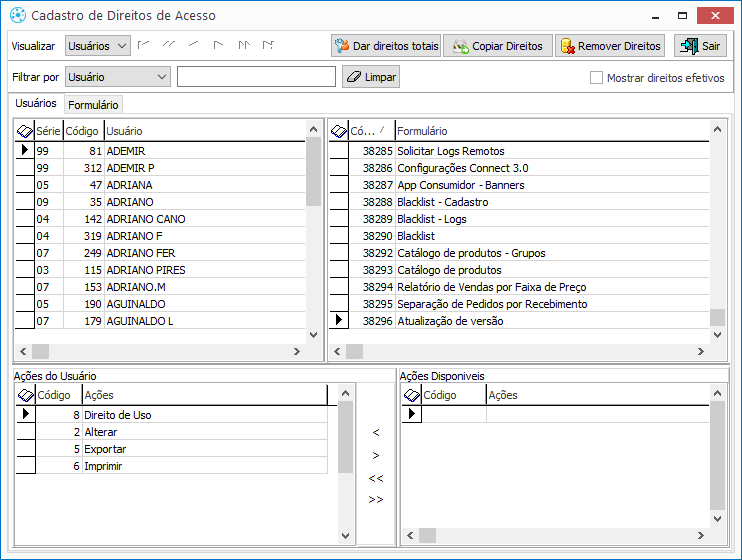Click vertical scrollbar thumb of Formulário list
The height and width of the screenshot is (560, 742).
coord(717,317)
